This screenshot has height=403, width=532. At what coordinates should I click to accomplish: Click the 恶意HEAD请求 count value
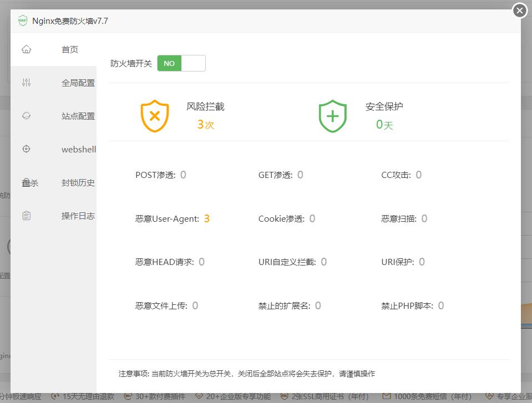(x=201, y=262)
